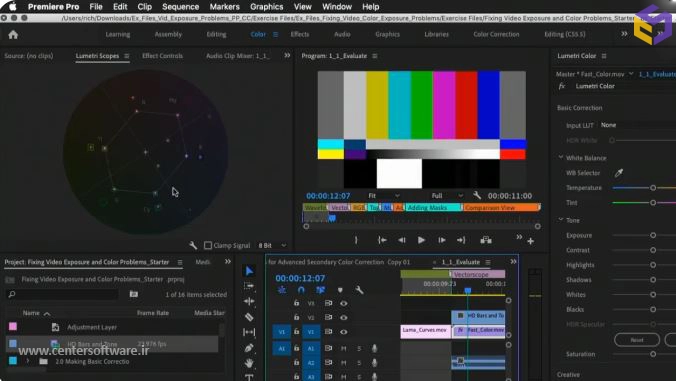The image size is (676, 381).
Task: Open the Full playback resolution dropdown
Action: point(447,196)
